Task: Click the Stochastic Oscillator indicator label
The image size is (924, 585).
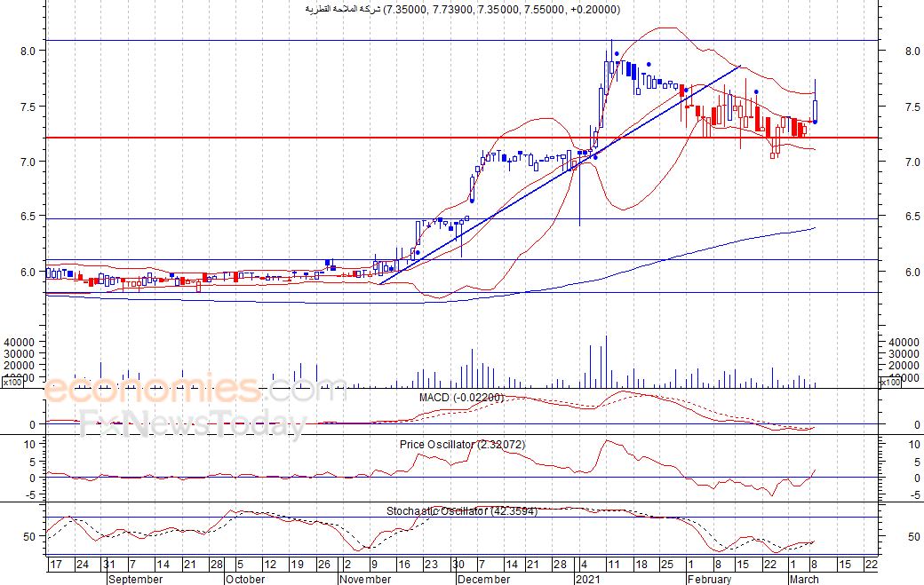Action: [x=461, y=511]
